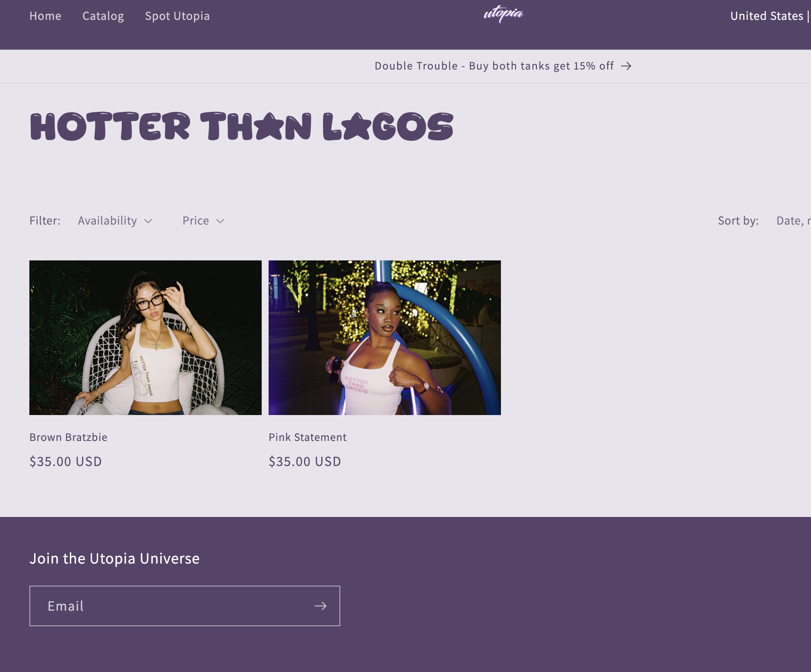Open the Spot Utopia menu item
The height and width of the screenshot is (672, 811).
coord(177,16)
